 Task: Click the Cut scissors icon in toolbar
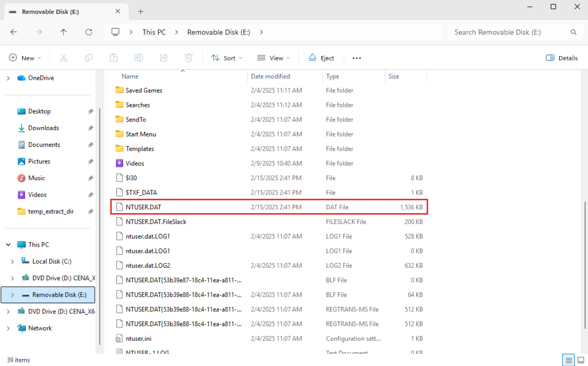64,58
